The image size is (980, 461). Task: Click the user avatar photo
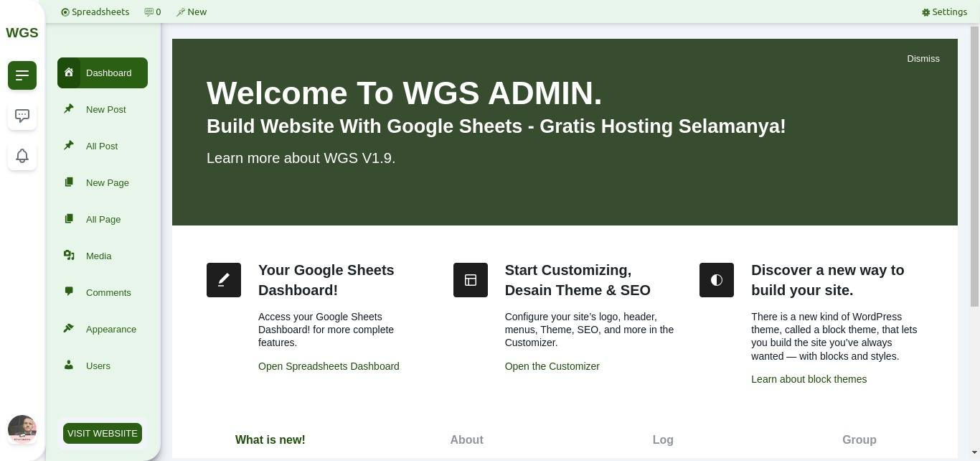[22, 429]
